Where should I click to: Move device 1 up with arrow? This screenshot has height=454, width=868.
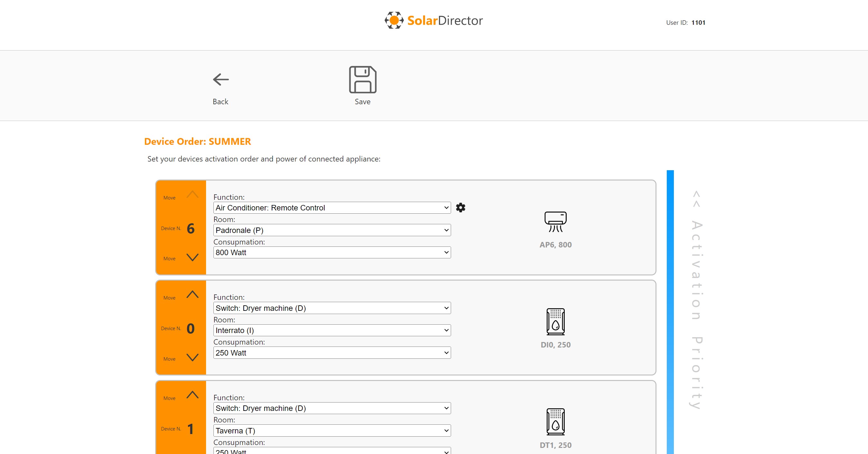(x=193, y=395)
